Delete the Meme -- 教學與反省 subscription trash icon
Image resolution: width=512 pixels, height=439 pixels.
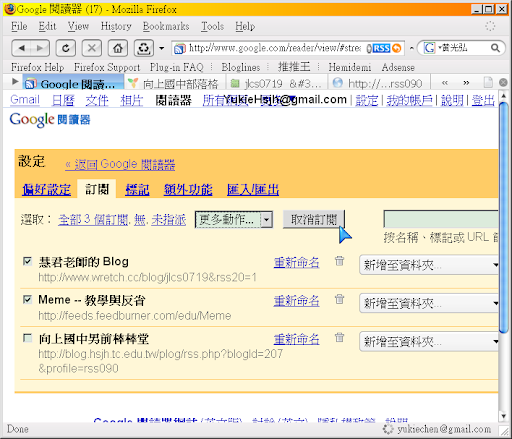(x=339, y=299)
